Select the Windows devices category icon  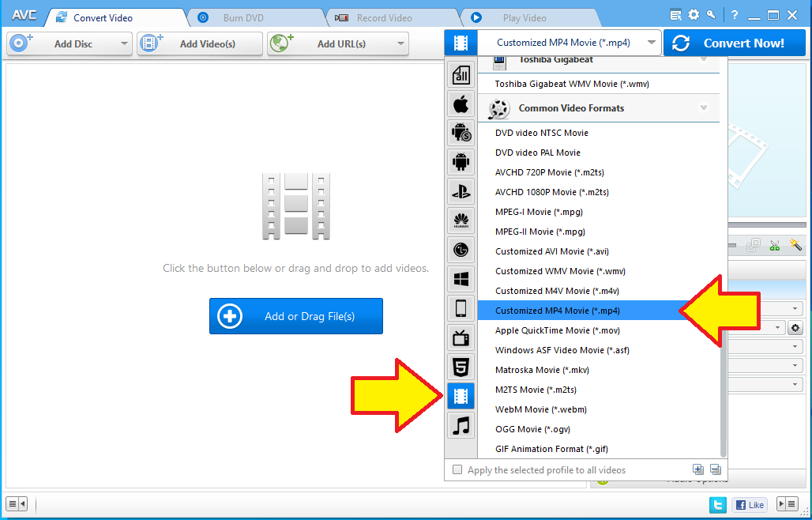(x=461, y=280)
